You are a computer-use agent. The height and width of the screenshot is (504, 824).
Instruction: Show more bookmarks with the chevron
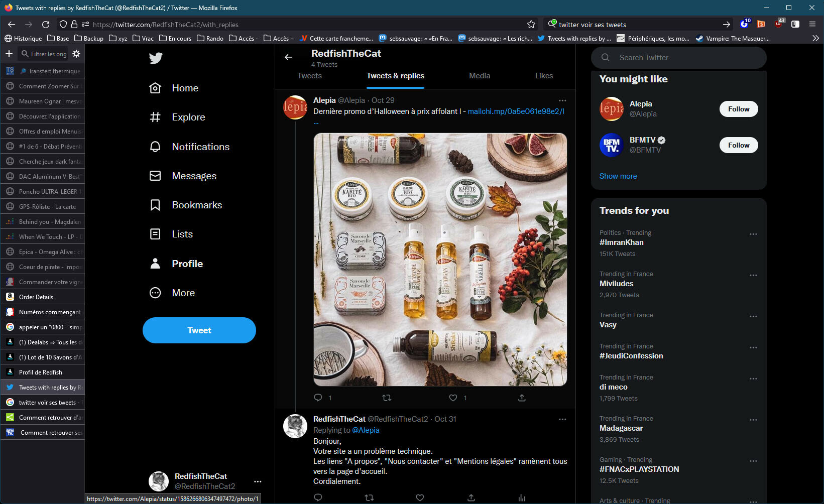click(815, 38)
